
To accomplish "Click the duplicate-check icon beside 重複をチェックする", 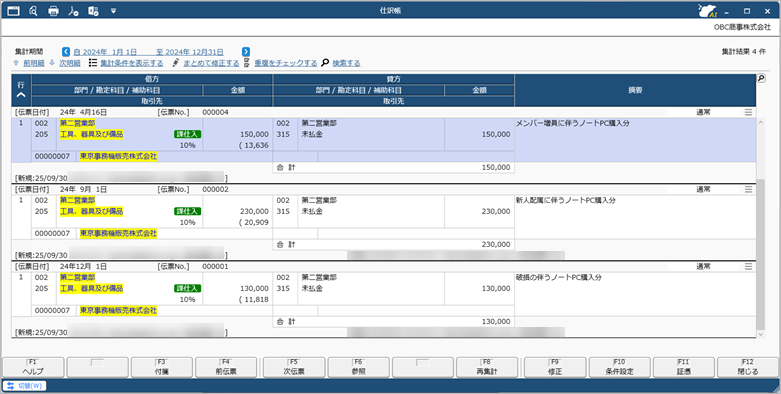I will coord(247,63).
